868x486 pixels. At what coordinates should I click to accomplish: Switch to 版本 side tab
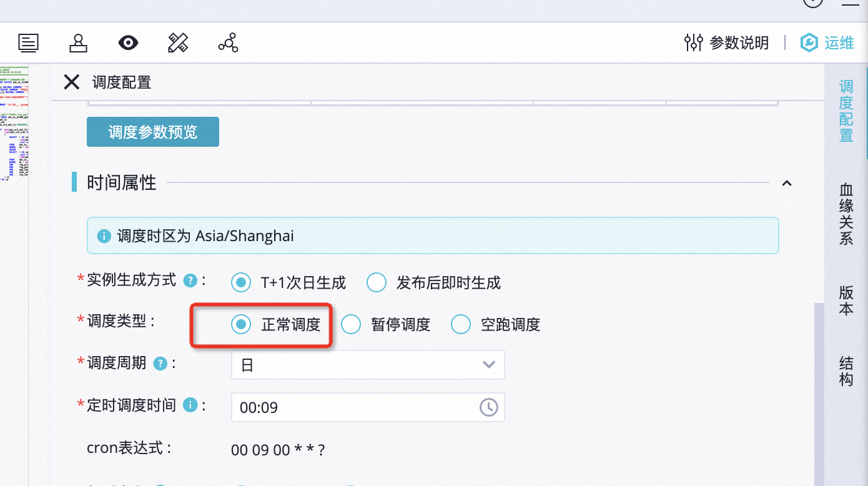pyautogui.click(x=846, y=300)
